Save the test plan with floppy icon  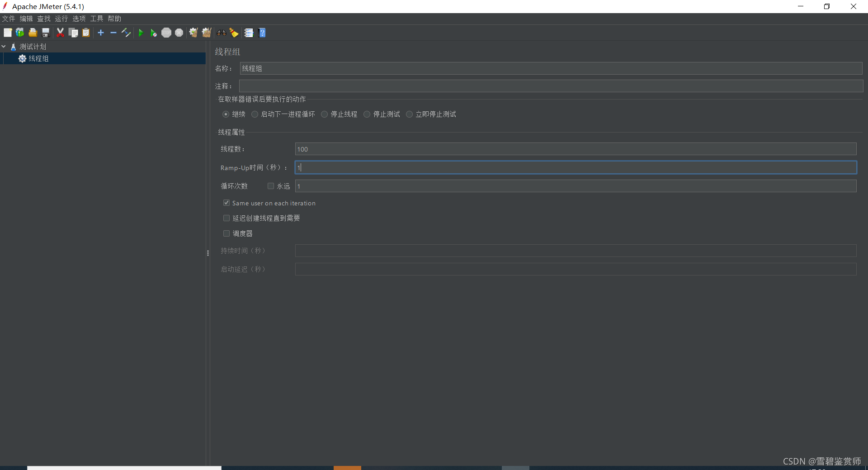[45, 33]
